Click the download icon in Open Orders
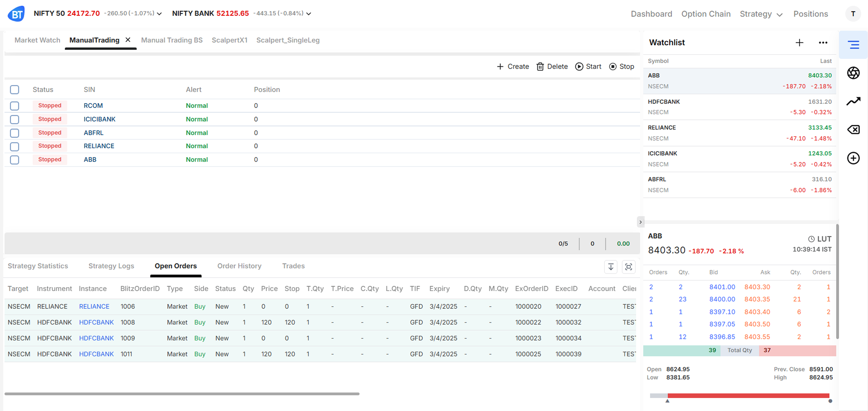The image size is (868, 411). [x=611, y=267]
